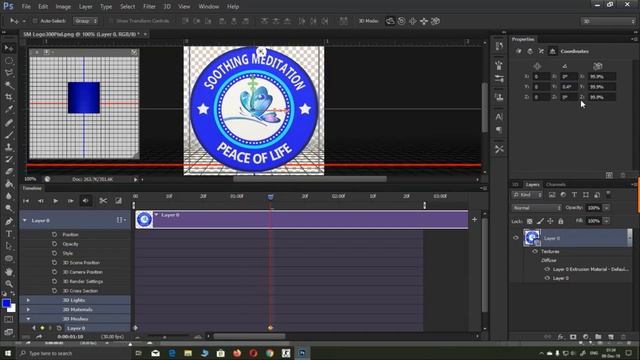640x360 pixels.
Task: Rotate the 3D object mode icon
Action: pos(390,21)
